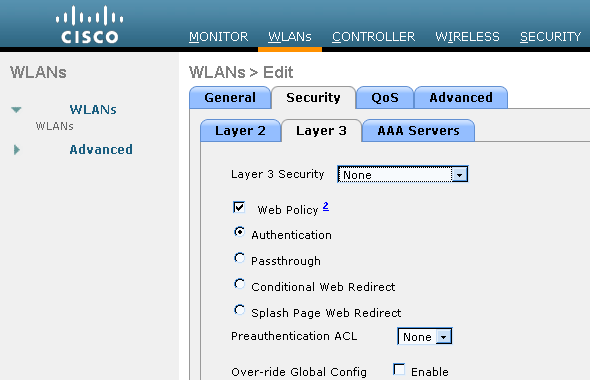Open the Layer 2 sub-tab
This screenshot has width=590, height=380.
click(240, 131)
